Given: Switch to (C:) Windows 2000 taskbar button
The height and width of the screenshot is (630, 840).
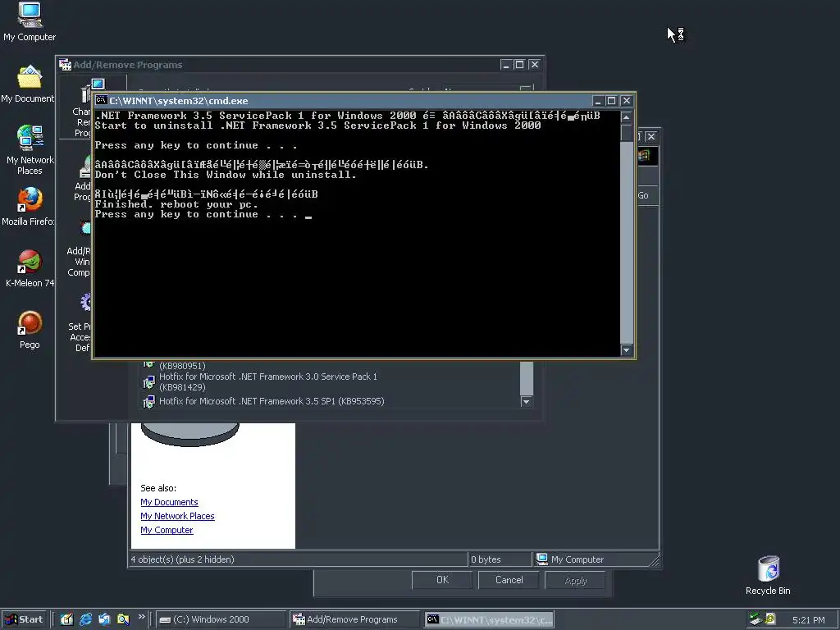Looking at the screenshot, I should [221, 619].
